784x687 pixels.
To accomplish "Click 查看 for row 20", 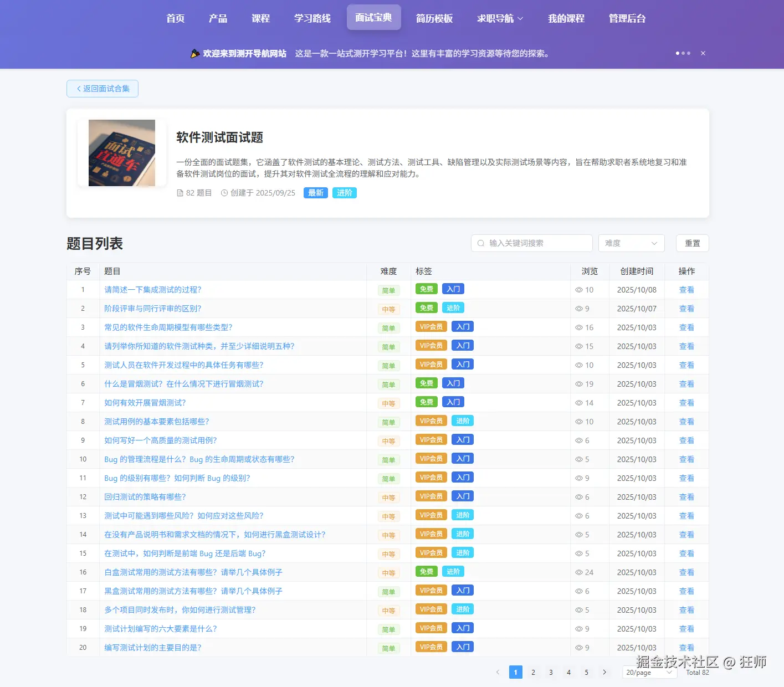I will pos(686,648).
